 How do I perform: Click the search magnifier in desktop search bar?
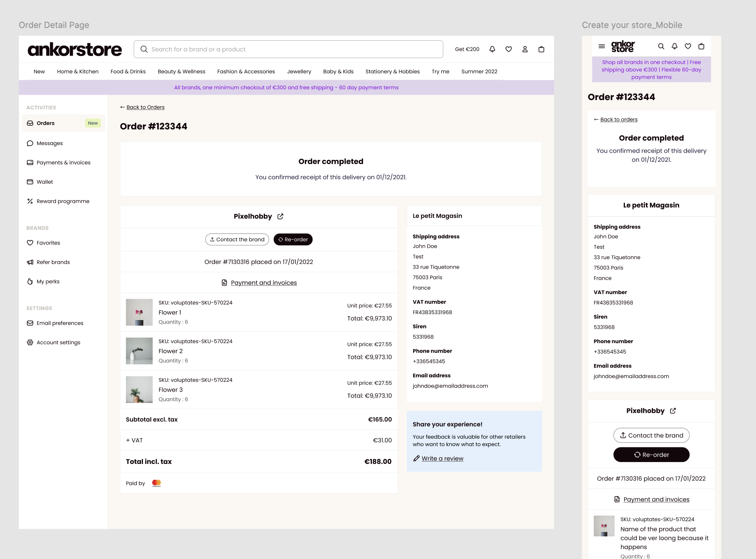click(144, 49)
